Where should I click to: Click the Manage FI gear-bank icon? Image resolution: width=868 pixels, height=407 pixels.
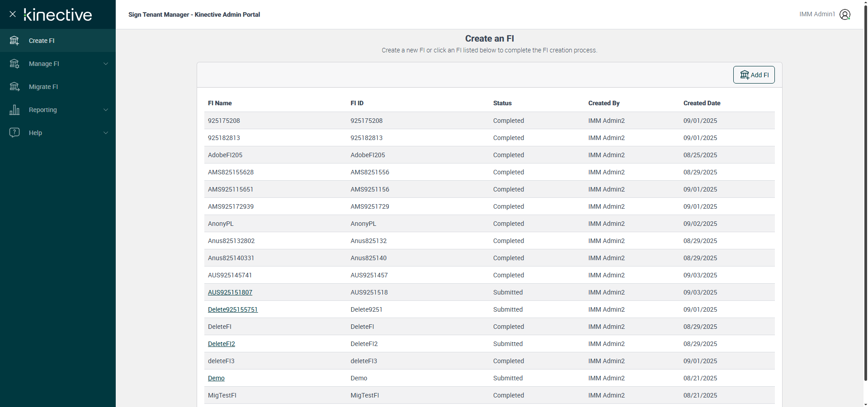pos(14,64)
